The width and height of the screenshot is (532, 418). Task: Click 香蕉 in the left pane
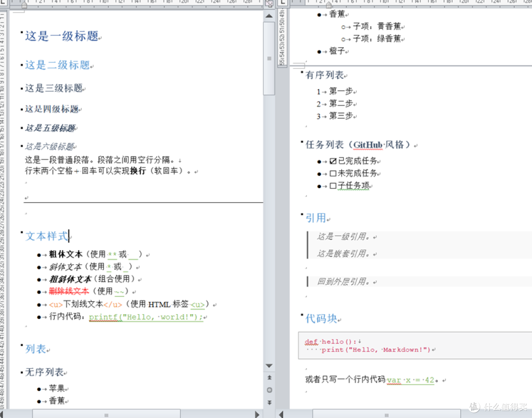[57, 401]
